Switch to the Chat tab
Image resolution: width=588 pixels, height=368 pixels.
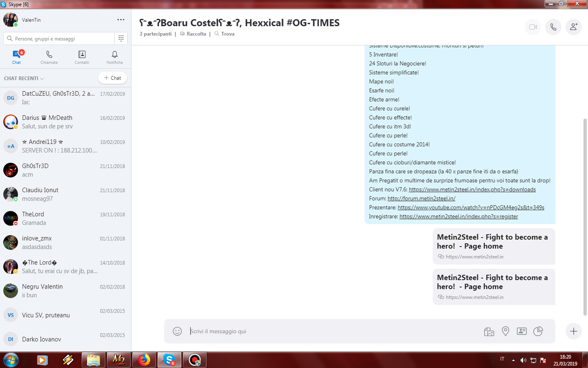click(x=17, y=57)
